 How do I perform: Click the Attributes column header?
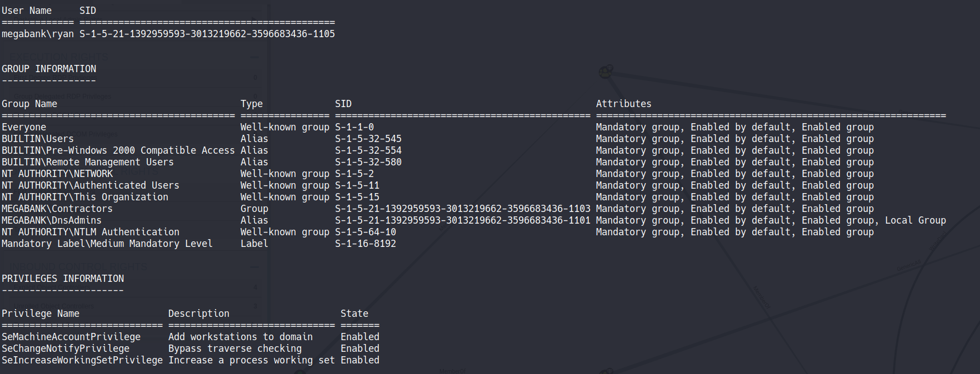pos(623,104)
